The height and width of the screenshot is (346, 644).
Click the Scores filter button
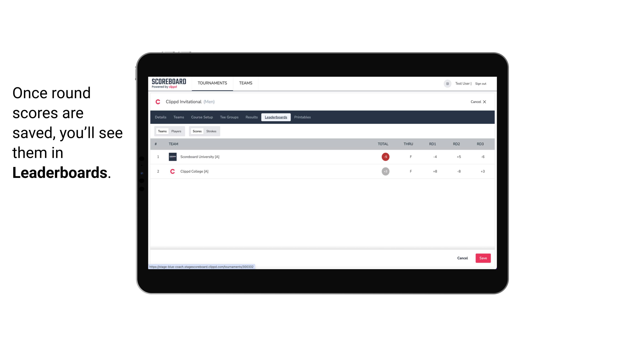(x=197, y=131)
